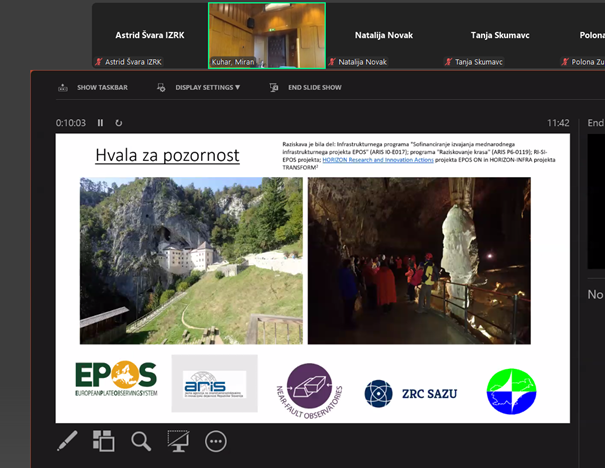Restart the presentation timer
Screen dimensions: 605x468
click(119, 123)
